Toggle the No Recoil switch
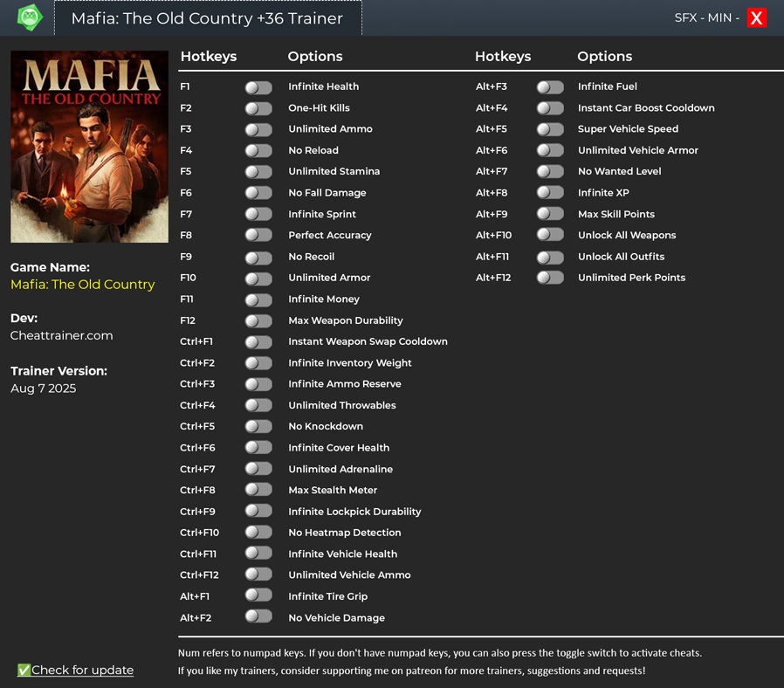Image resolution: width=784 pixels, height=688 pixels. 258,258
